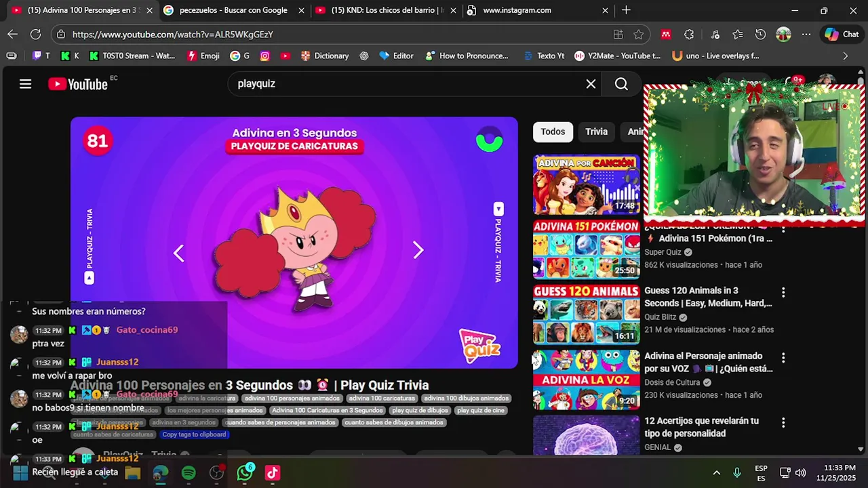
Task: Click the ESP keyboard language indicator
Action: coord(761,472)
